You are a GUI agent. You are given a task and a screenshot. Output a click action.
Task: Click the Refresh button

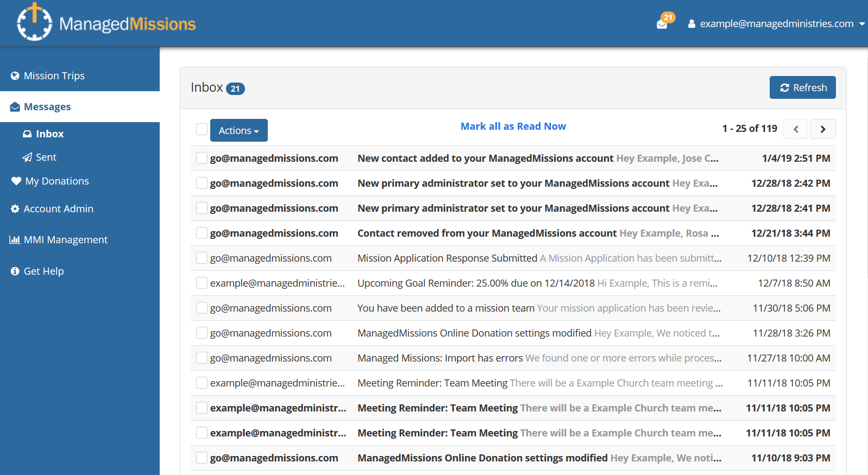tap(803, 87)
